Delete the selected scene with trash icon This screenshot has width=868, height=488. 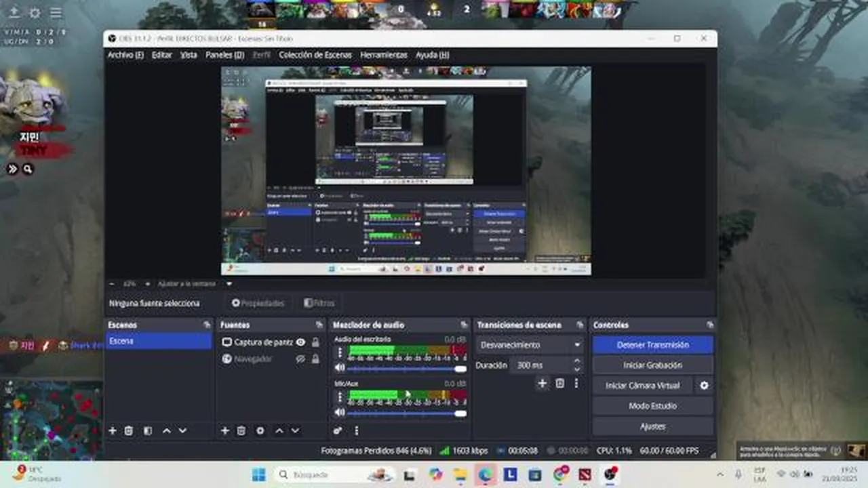tap(129, 430)
